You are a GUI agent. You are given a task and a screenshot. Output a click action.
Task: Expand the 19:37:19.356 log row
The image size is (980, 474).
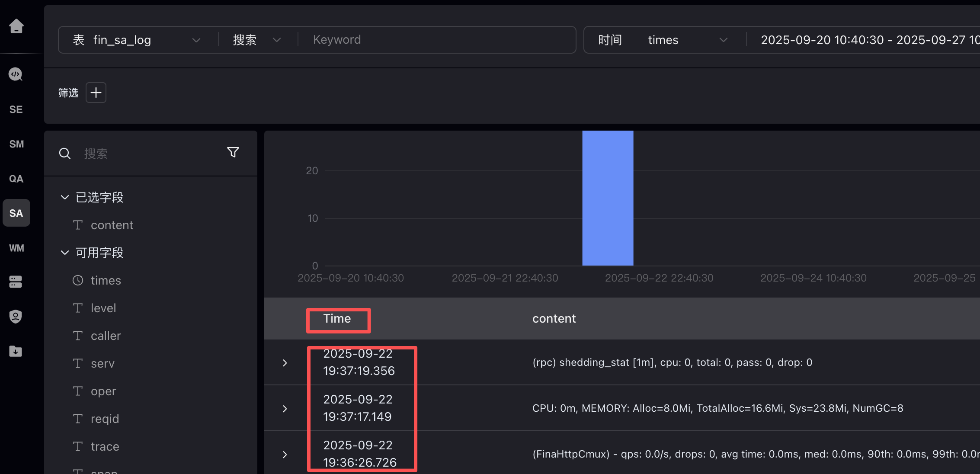pyautogui.click(x=285, y=363)
